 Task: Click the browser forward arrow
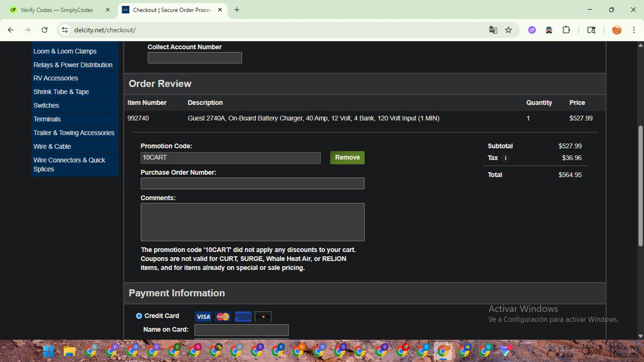[x=27, y=30]
